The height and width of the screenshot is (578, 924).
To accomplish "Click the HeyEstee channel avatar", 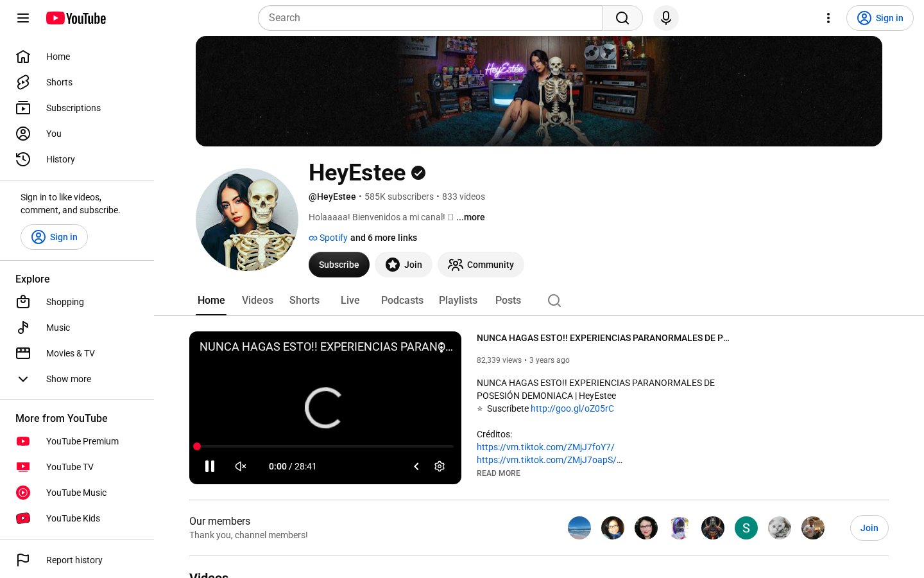I will tap(247, 220).
